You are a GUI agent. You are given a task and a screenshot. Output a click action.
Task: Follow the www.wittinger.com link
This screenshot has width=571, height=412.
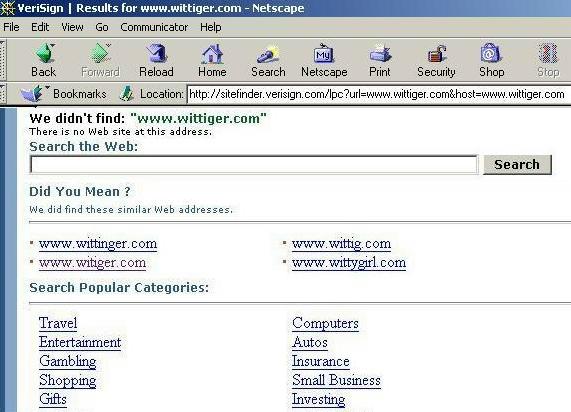98,243
